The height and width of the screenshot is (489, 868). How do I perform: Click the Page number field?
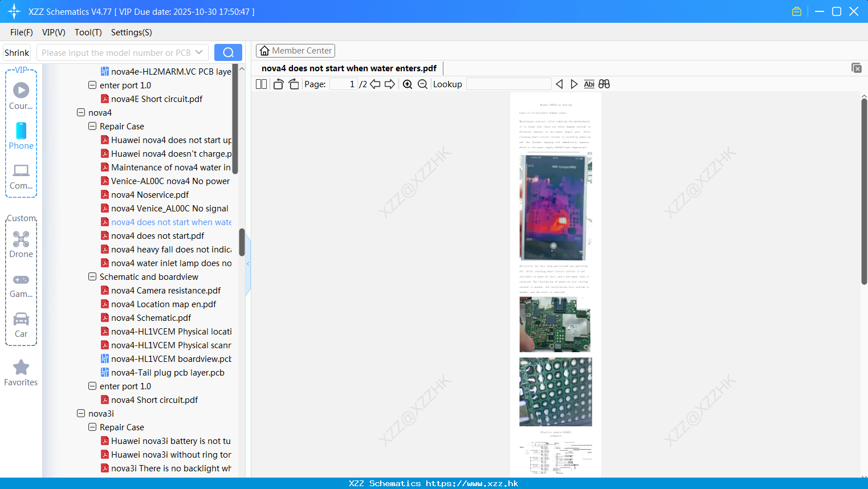click(344, 84)
